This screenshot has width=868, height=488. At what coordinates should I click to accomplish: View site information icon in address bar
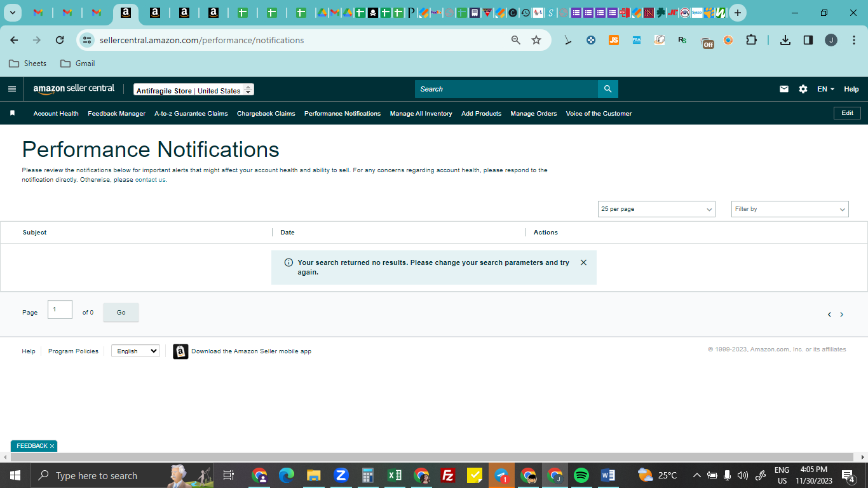coord(87,40)
